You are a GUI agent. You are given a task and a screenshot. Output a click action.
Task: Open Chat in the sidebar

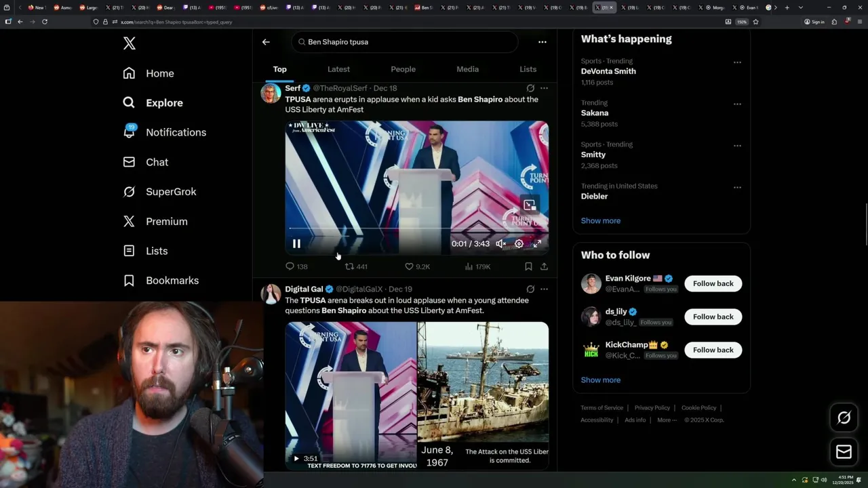coord(145,162)
